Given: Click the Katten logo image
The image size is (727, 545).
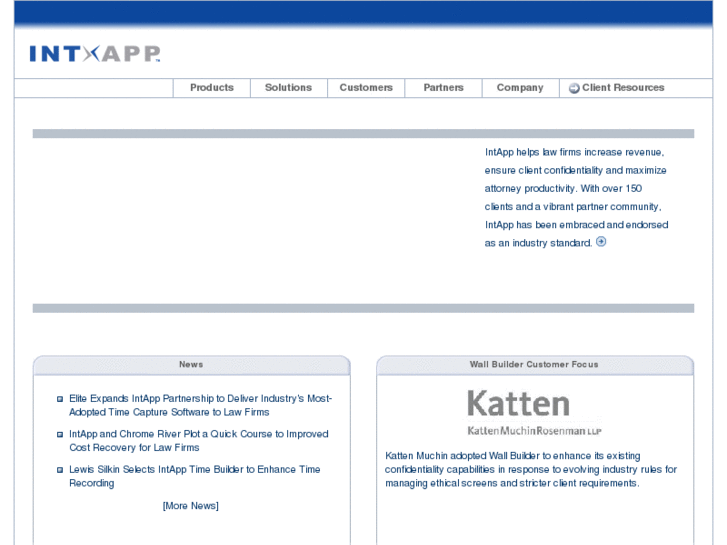Looking at the screenshot, I should 519,411.
